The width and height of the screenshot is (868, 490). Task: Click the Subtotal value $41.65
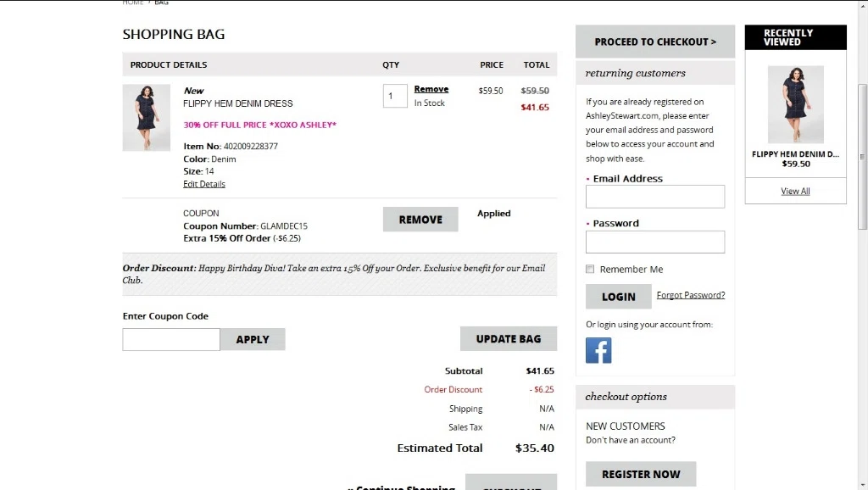[540, 371]
